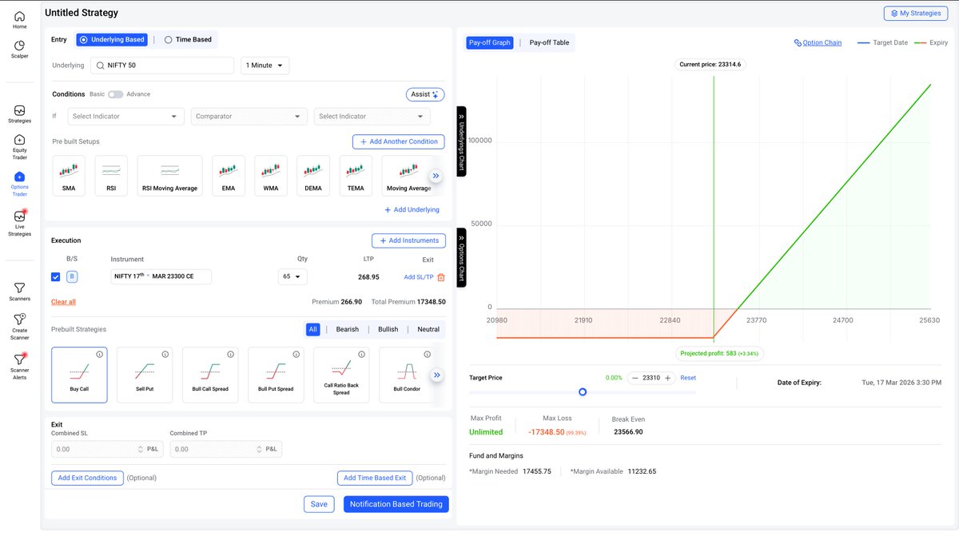Image resolution: width=959 pixels, height=560 pixels.
Task: Open Scanners in the sidebar
Action: coord(19,292)
